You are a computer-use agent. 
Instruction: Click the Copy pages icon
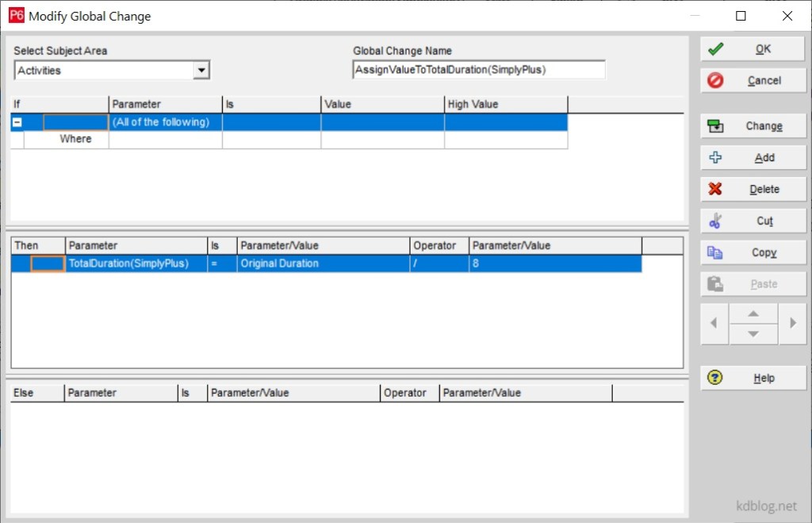(x=716, y=252)
